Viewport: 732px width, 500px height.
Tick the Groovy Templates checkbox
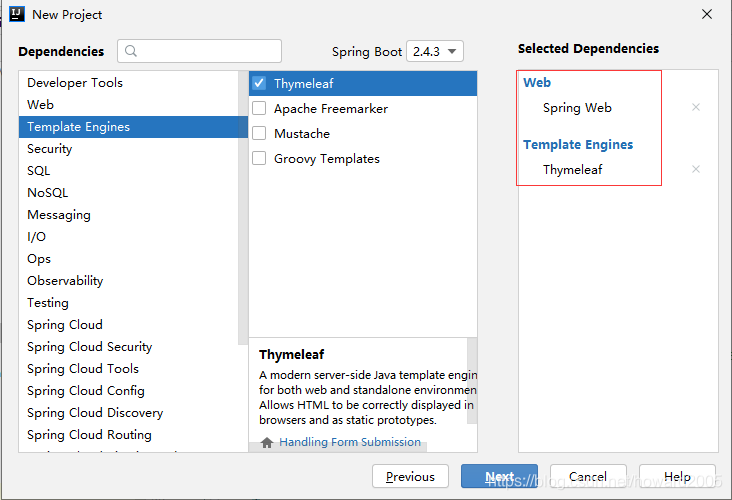(x=259, y=158)
